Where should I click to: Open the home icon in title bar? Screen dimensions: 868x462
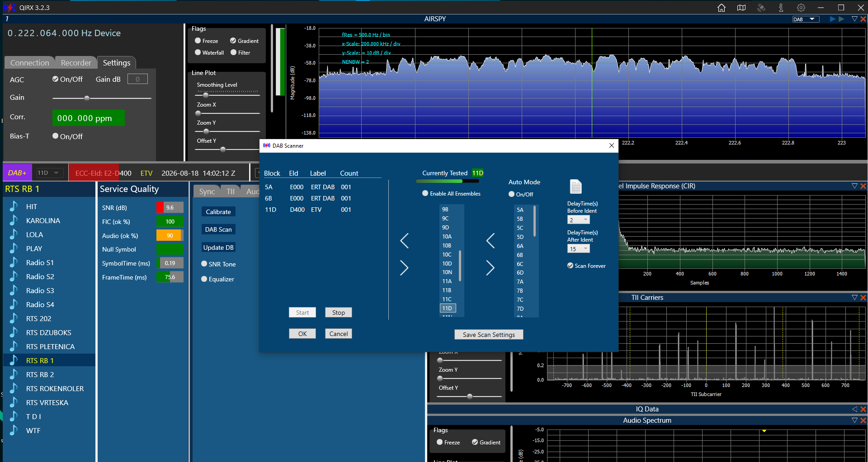pos(722,8)
